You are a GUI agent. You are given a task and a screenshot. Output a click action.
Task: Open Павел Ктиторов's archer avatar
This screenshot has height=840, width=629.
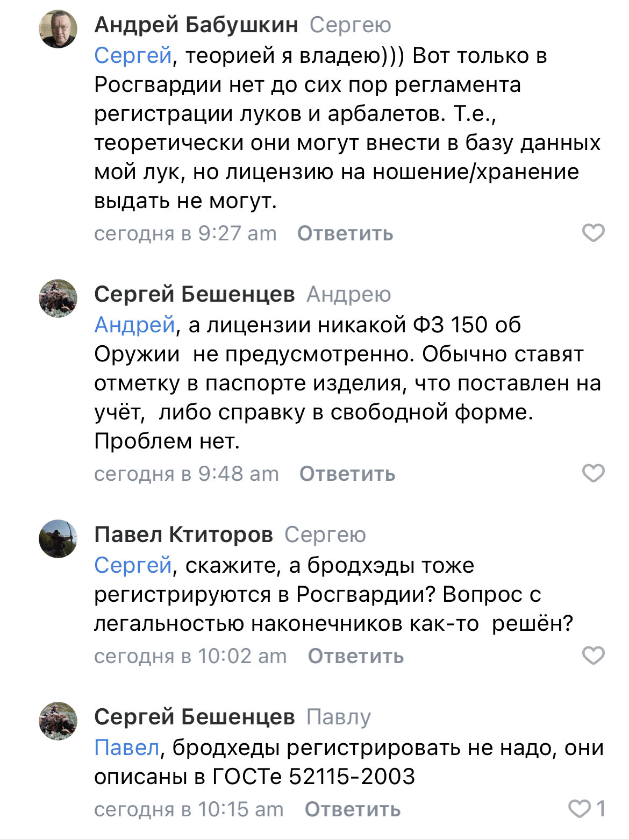coord(58,539)
